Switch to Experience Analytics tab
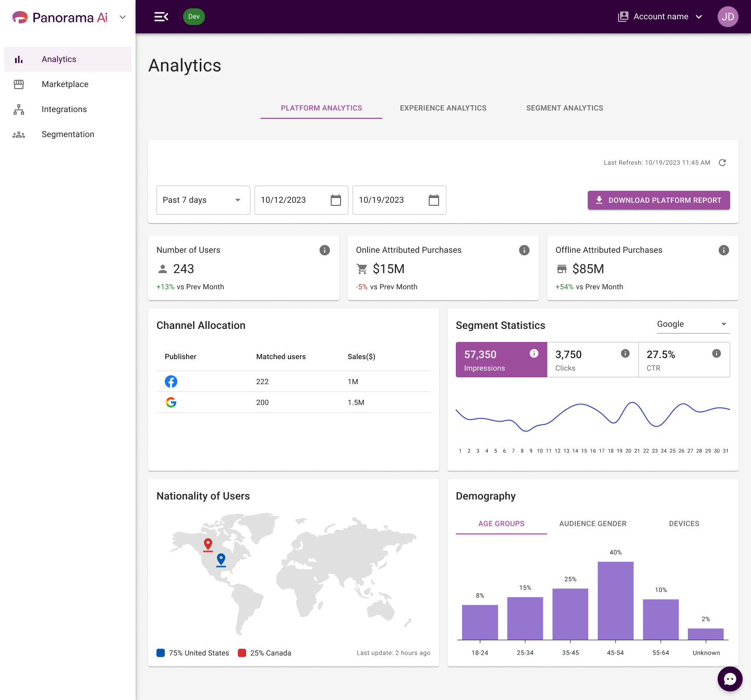The height and width of the screenshot is (700, 751). pyautogui.click(x=443, y=108)
